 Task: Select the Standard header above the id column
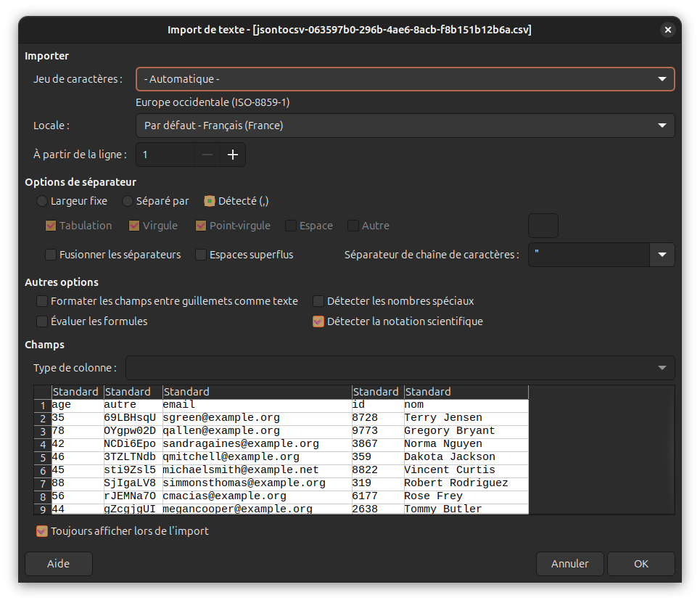click(x=378, y=392)
